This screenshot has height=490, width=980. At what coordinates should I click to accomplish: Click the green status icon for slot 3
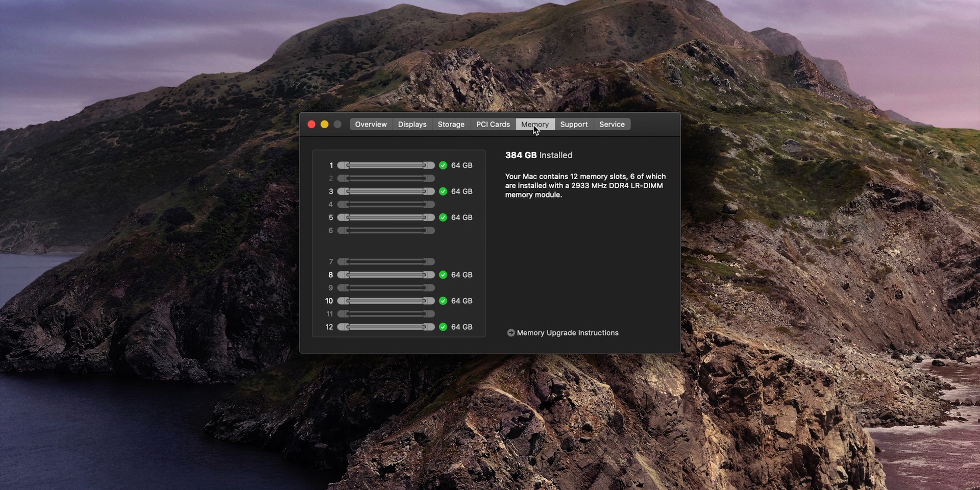click(x=443, y=191)
